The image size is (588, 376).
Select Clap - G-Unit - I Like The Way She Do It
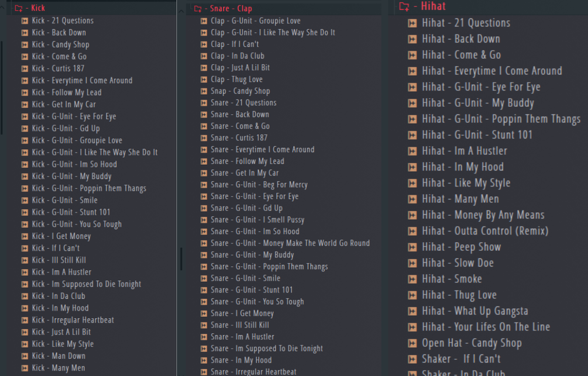(x=273, y=33)
